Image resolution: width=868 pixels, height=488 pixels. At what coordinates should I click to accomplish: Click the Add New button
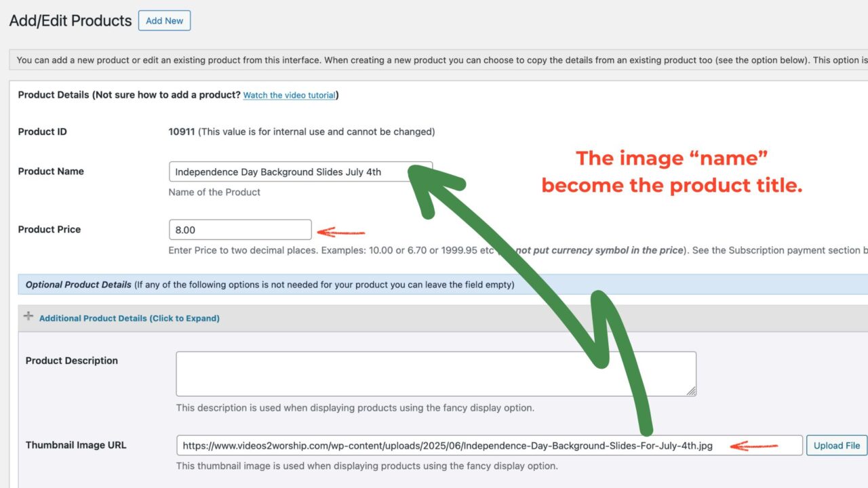tap(164, 21)
